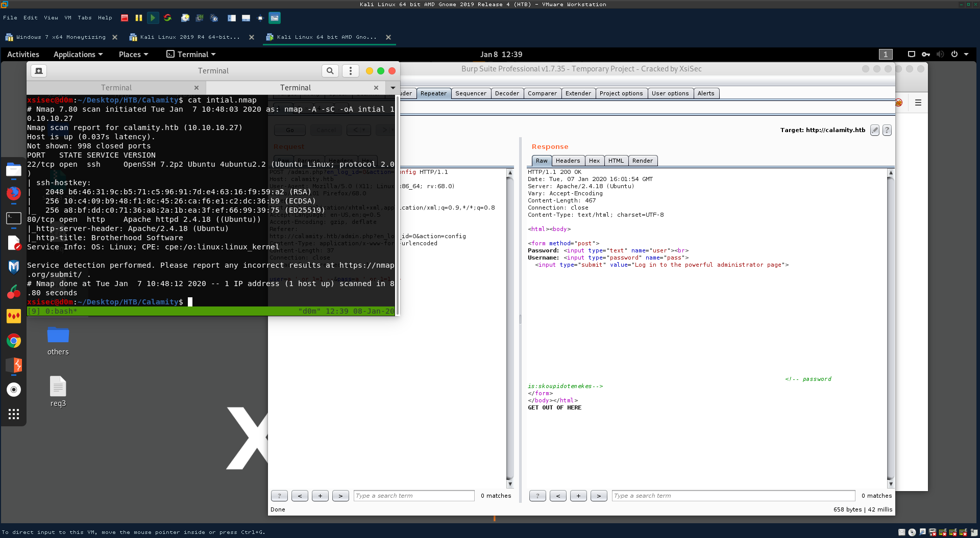The image size is (980, 538).
Task: Open the VMware View menu
Action: coord(51,18)
